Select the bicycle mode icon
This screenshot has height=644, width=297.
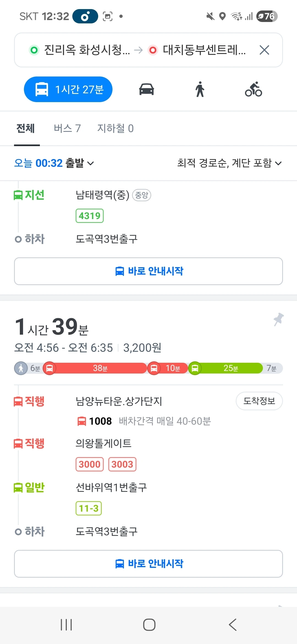(x=254, y=89)
